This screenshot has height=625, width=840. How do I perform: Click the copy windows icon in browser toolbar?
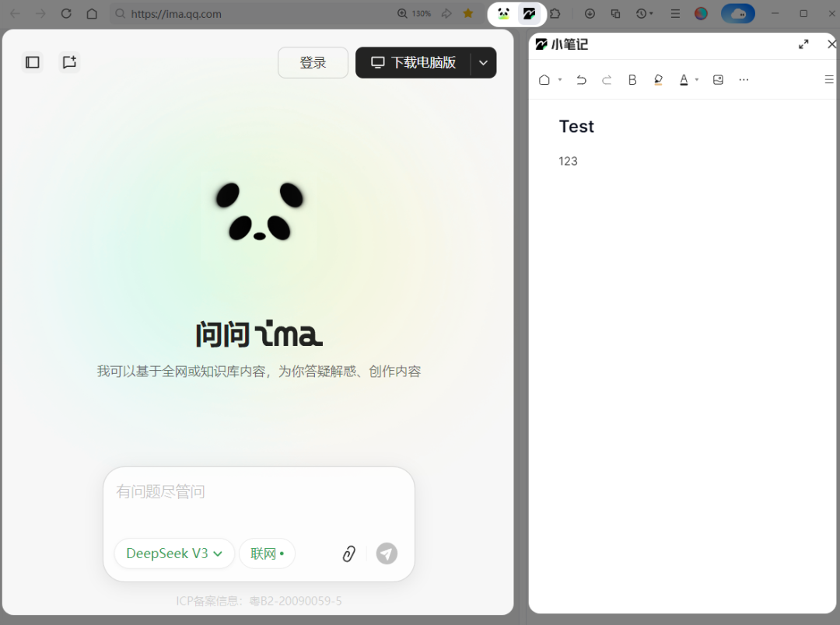click(x=615, y=14)
